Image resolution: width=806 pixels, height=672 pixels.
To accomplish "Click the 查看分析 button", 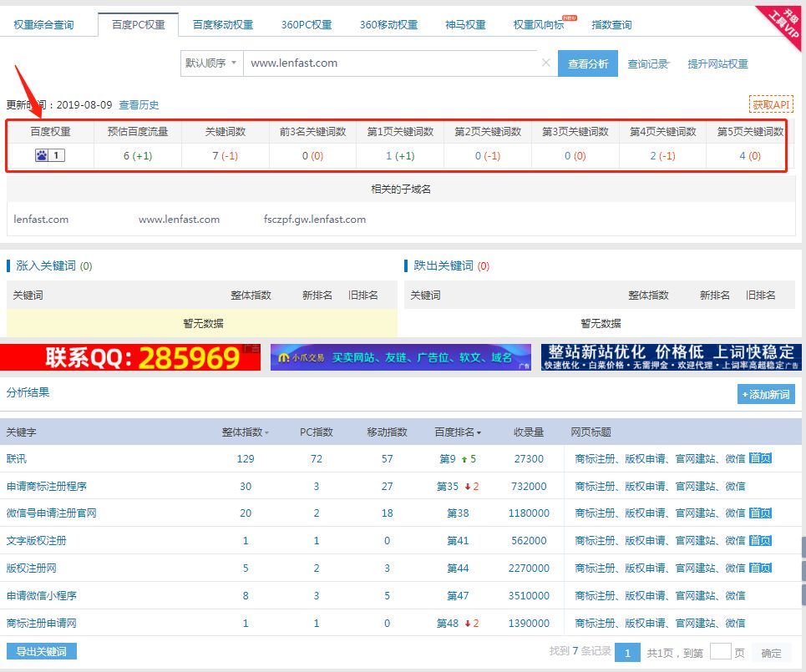I will 588,63.
